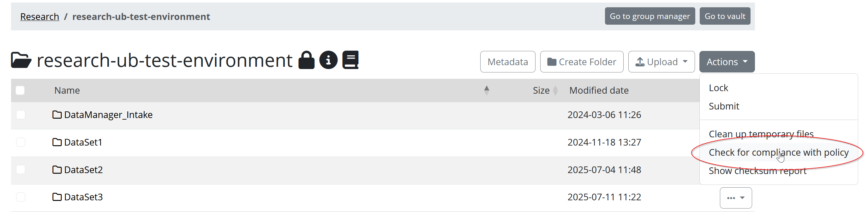Check the DataManager_Intake row checkbox
The height and width of the screenshot is (212, 868).
pyautogui.click(x=21, y=115)
